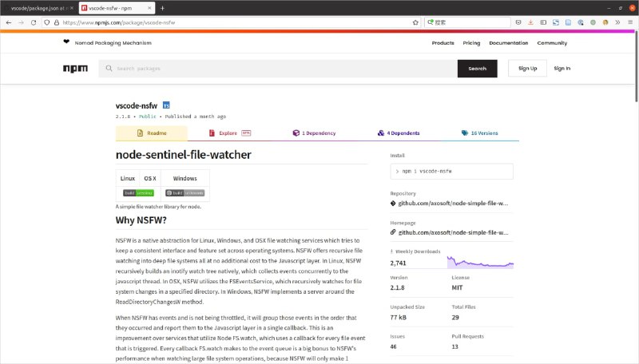Open the Explore BETA tab
The height and width of the screenshot is (364, 639).
point(229,133)
